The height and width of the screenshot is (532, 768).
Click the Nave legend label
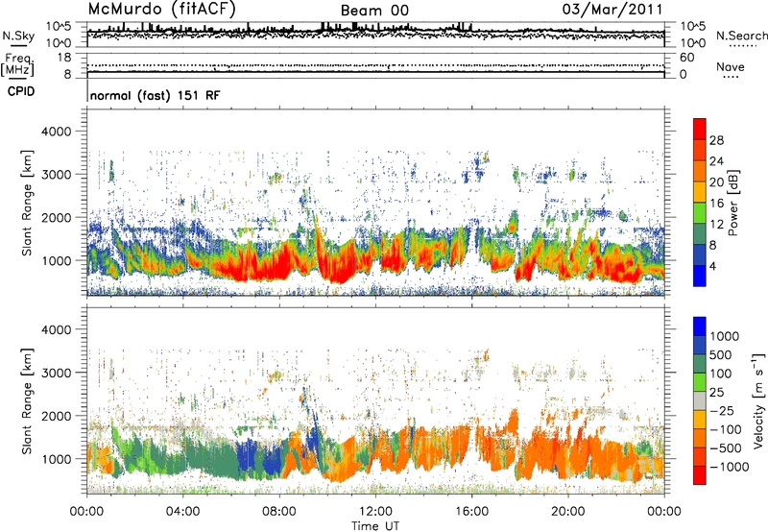pyautogui.click(x=730, y=66)
